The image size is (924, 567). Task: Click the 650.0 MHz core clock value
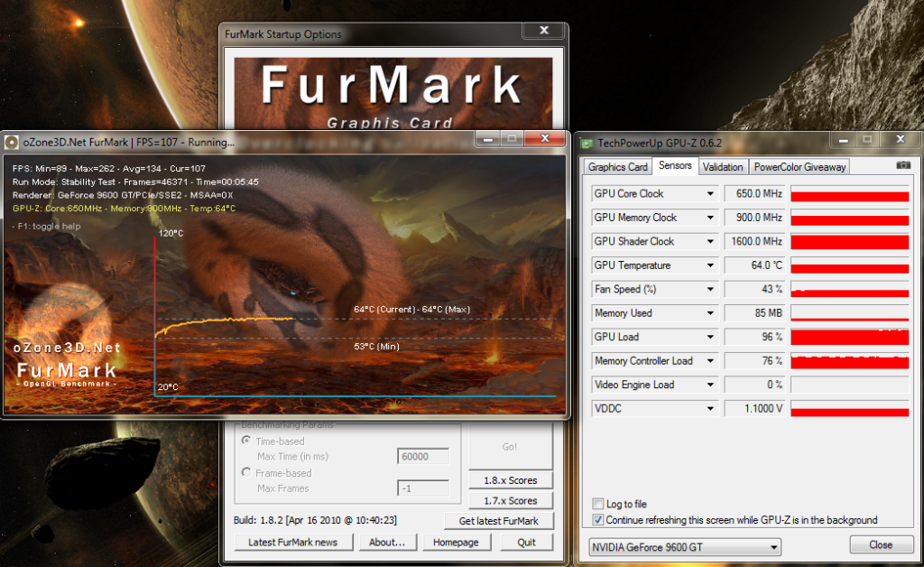753,194
